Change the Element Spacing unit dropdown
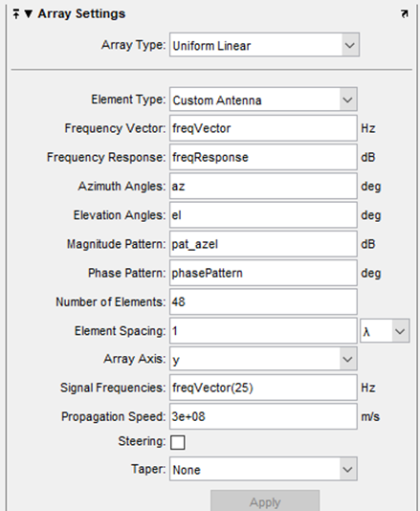This screenshot has height=511, width=420. point(385,331)
